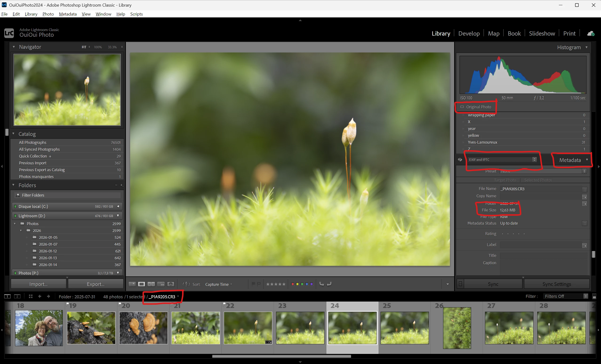Click the add folder plus icon
Image resolution: width=601 pixels, height=364 pixels.
pos(121,185)
